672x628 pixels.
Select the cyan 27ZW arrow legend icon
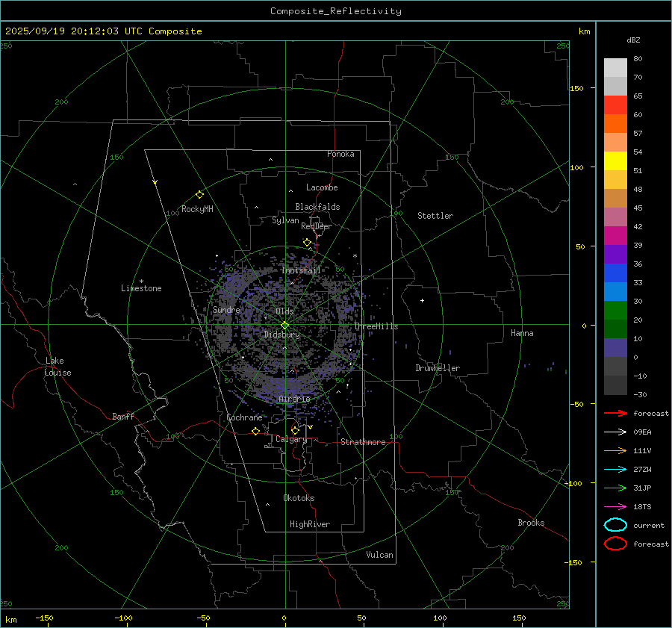tap(615, 469)
